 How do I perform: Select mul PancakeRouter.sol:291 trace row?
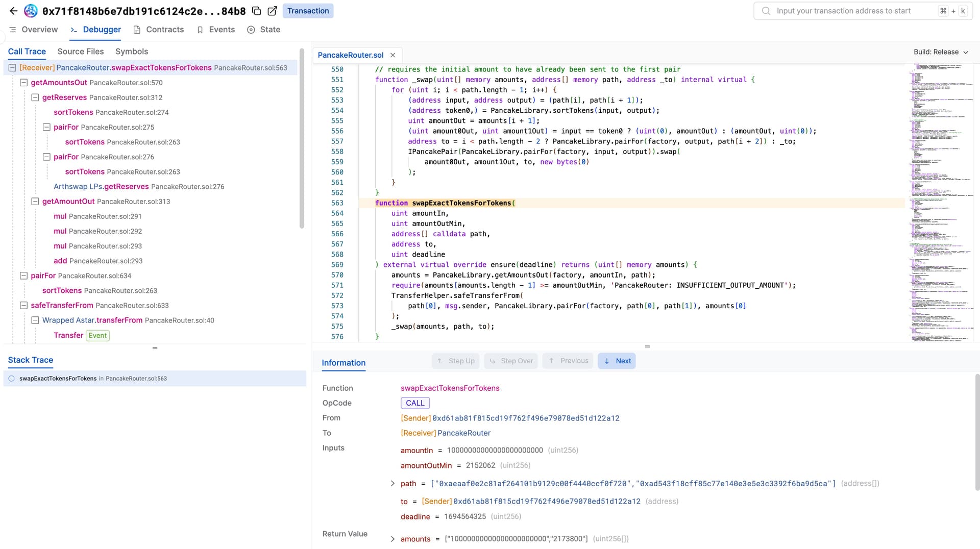tap(97, 216)
